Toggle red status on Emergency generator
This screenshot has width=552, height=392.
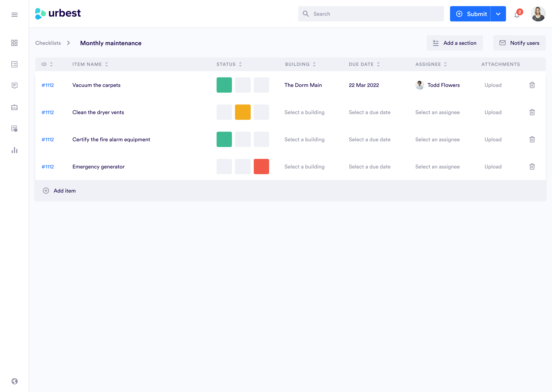[262, 166]
